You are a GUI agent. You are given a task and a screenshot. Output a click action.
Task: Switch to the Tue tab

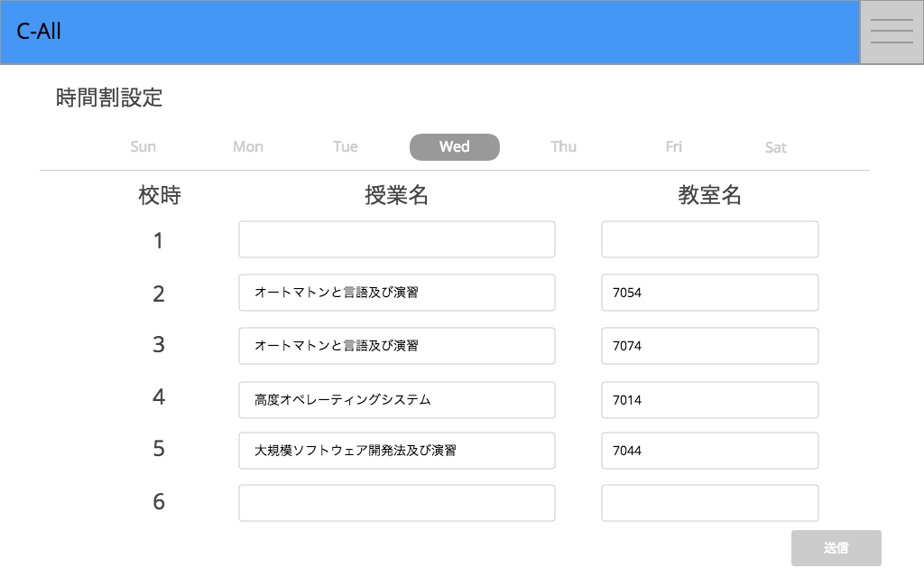[x=346, y=146]
